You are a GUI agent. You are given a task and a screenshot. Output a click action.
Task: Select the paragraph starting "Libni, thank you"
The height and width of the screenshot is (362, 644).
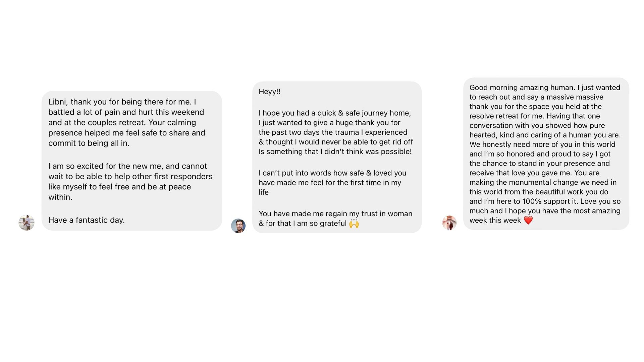pos(126,122)
